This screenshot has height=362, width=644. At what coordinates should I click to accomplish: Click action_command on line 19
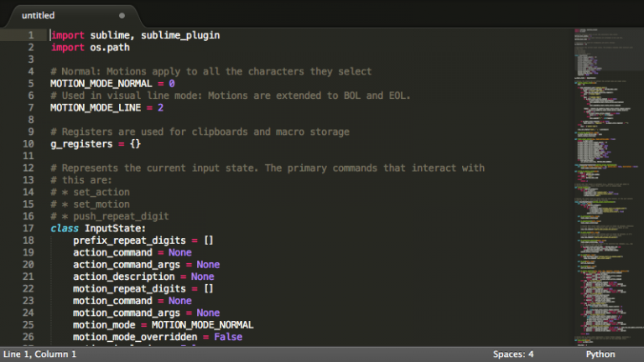click(x=112, y=253)
